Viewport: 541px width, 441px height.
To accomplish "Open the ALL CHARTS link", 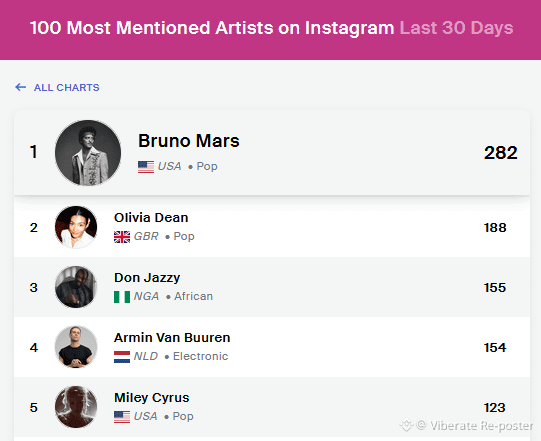I will (67, 88).
